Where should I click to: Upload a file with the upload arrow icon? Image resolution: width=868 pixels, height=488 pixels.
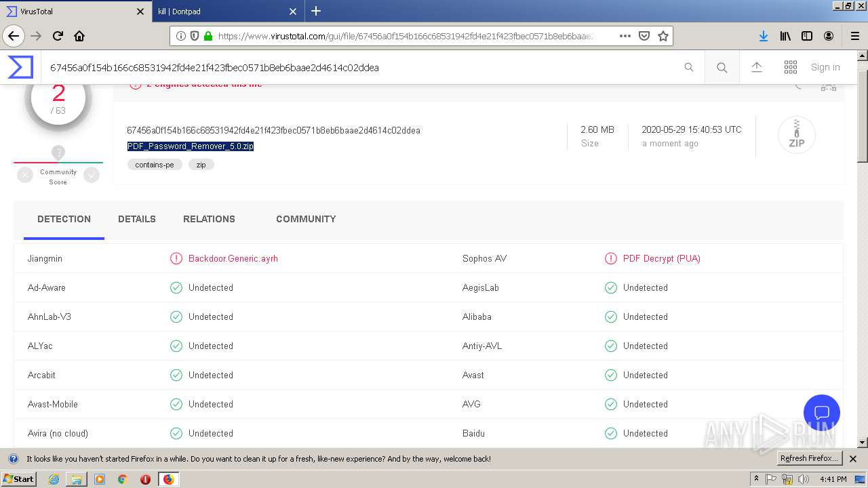click(757, 67)
